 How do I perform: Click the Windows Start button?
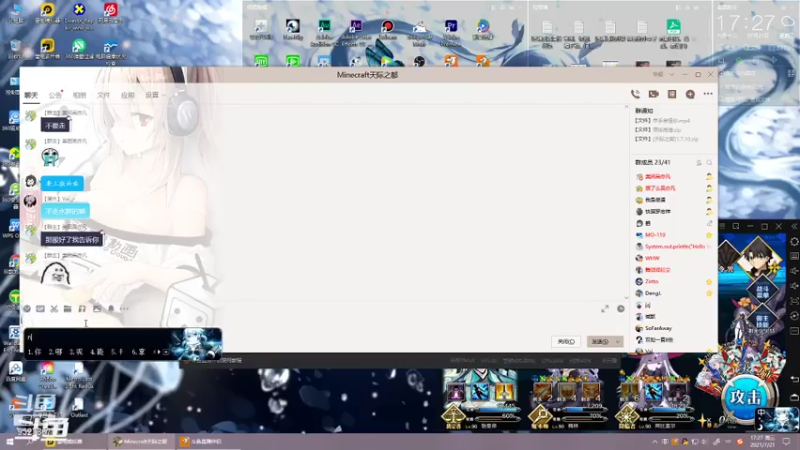click(x=10, y=442)
